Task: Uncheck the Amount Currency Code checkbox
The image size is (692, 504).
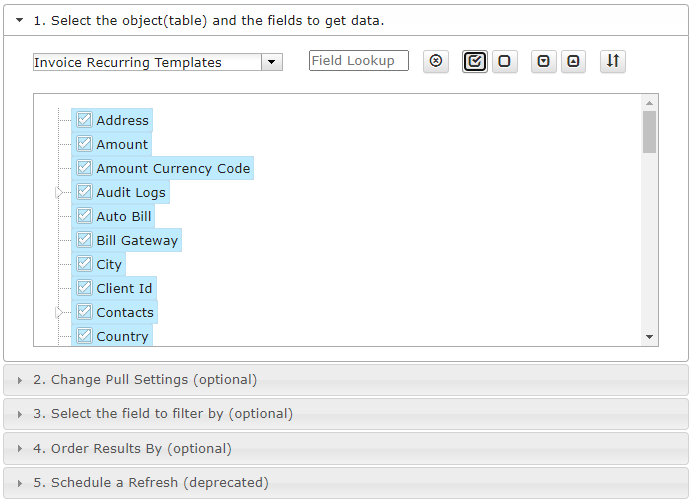Action: click(84, 168)
